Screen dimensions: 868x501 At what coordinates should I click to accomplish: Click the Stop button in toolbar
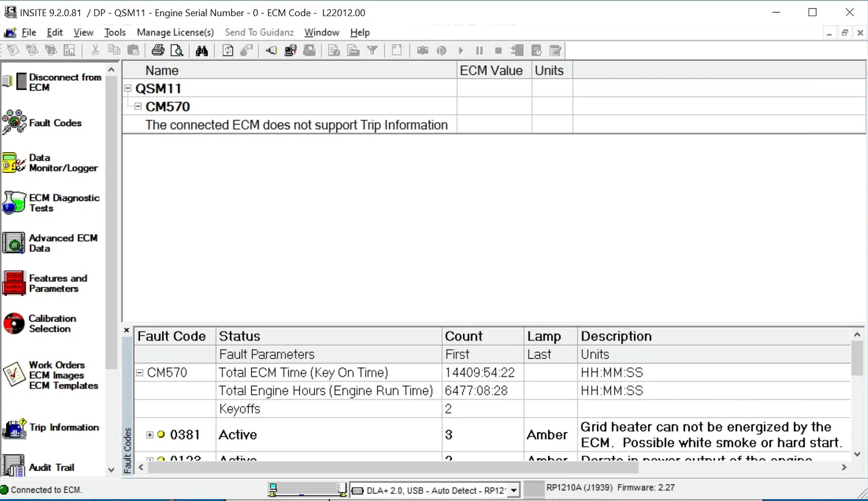coord(498,50)
